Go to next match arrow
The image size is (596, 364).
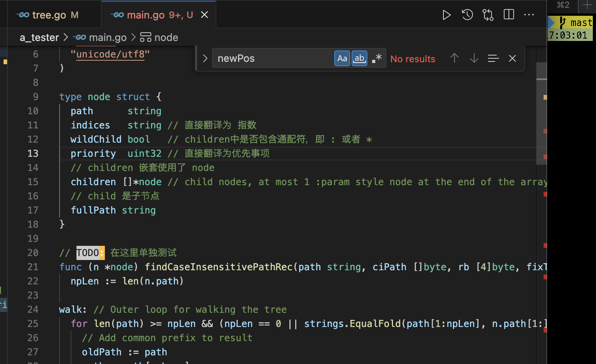click(x=474, y=58)
